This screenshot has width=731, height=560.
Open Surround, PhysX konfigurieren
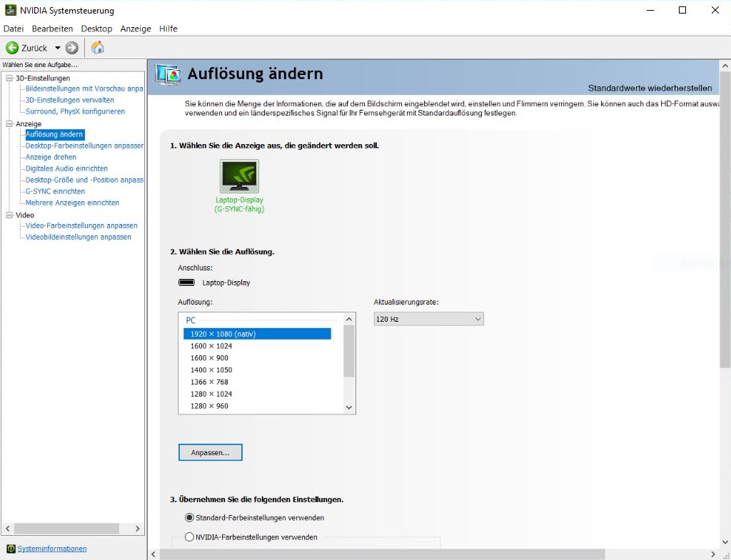pos(75,111)
